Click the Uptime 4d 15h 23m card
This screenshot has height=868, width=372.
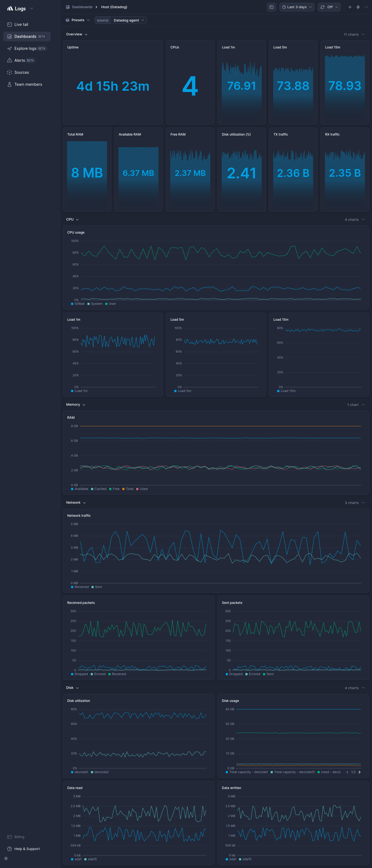(112, 83)
